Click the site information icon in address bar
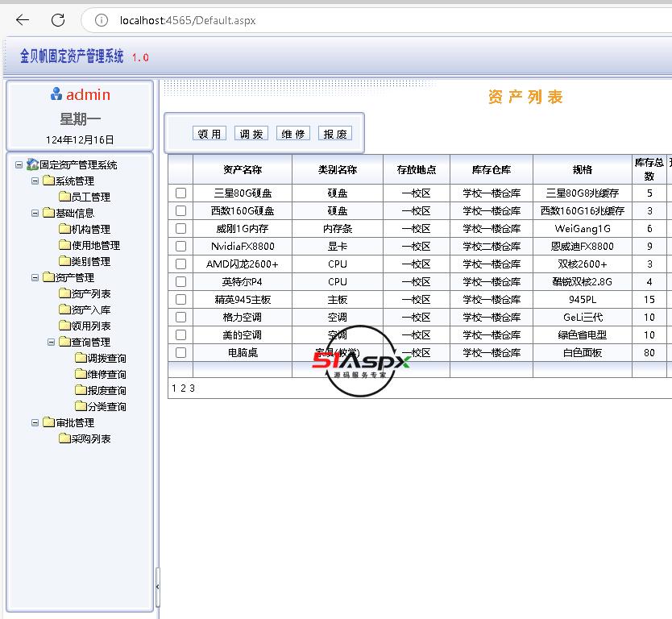This screenshot has width=672, height=619. pyautogui.click(x=101, y=20)
